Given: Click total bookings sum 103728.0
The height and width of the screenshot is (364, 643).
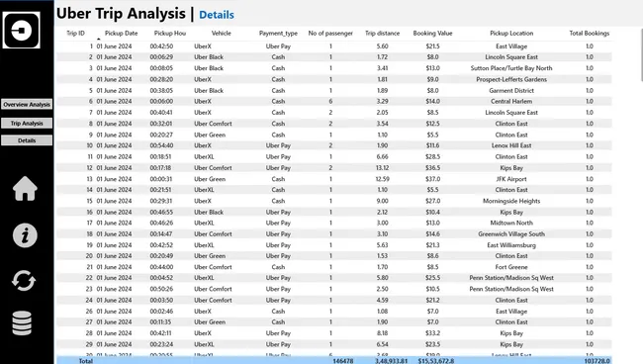Looking at the screenshot, I should click(x=597, y=361).
